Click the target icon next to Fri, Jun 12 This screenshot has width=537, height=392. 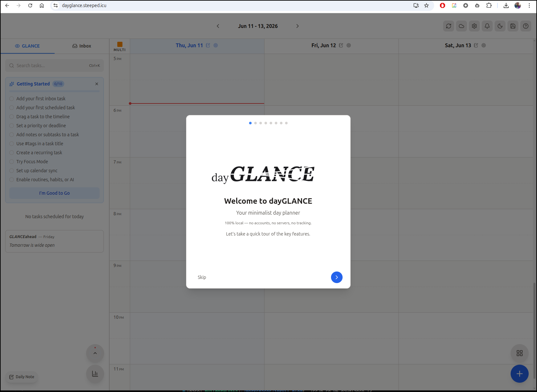[x=349, y=45]
